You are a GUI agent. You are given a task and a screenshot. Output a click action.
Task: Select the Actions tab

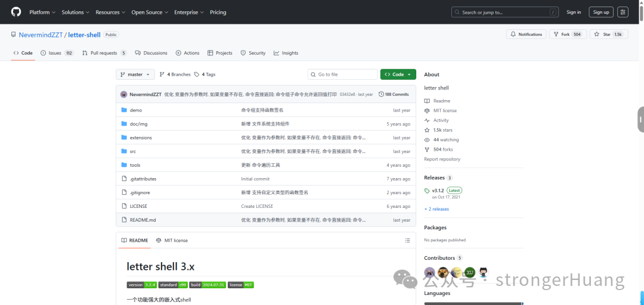[x=187, y=53]
